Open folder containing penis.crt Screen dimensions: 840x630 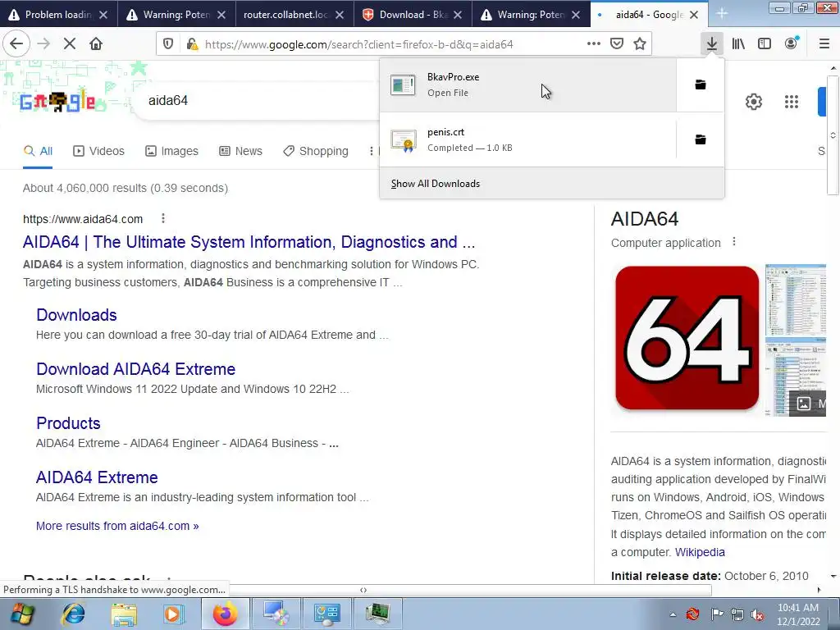click(x=701, y=139)
